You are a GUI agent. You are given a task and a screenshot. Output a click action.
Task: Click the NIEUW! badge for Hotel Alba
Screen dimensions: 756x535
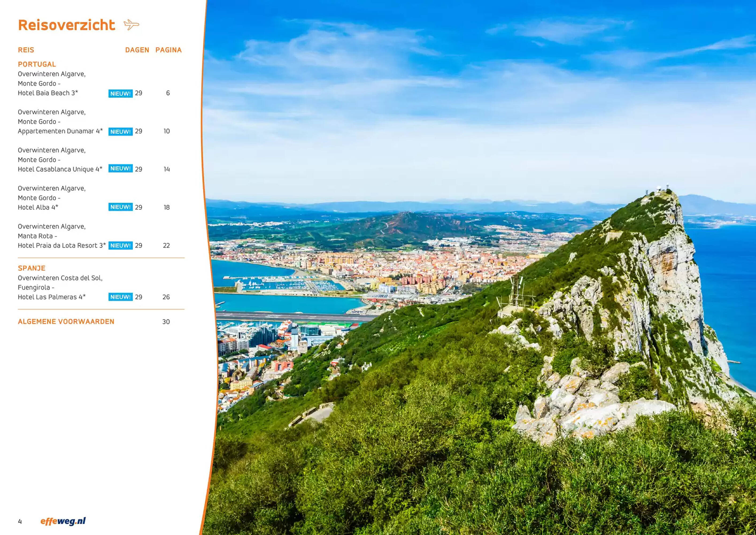[121, 207]
